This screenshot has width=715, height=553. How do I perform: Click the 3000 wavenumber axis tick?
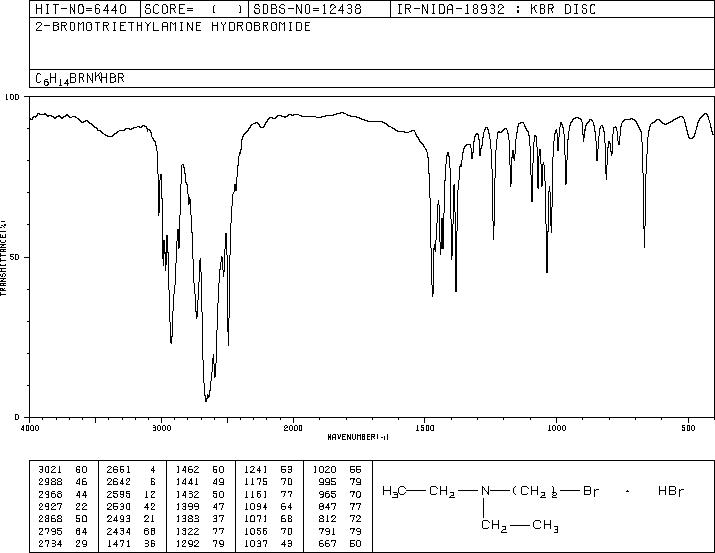pos(161,428)
